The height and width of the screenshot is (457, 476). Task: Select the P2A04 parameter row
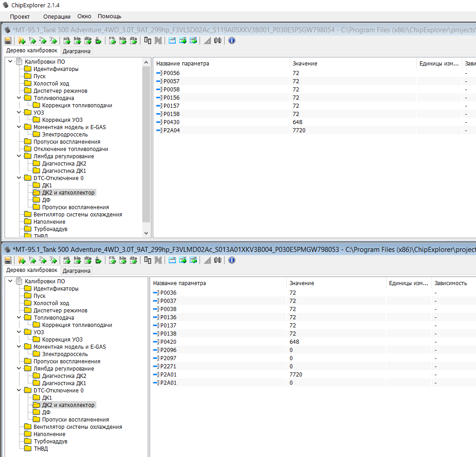pos(171,130)
